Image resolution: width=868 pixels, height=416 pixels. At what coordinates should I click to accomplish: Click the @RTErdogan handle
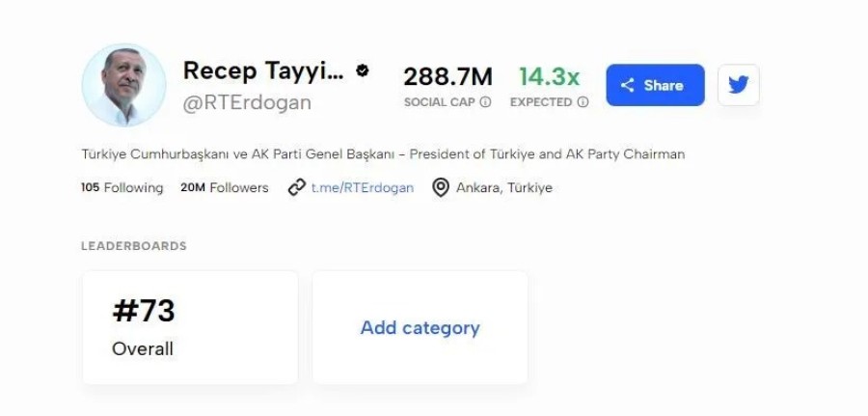pyautogui.click(x=247, y=102)
